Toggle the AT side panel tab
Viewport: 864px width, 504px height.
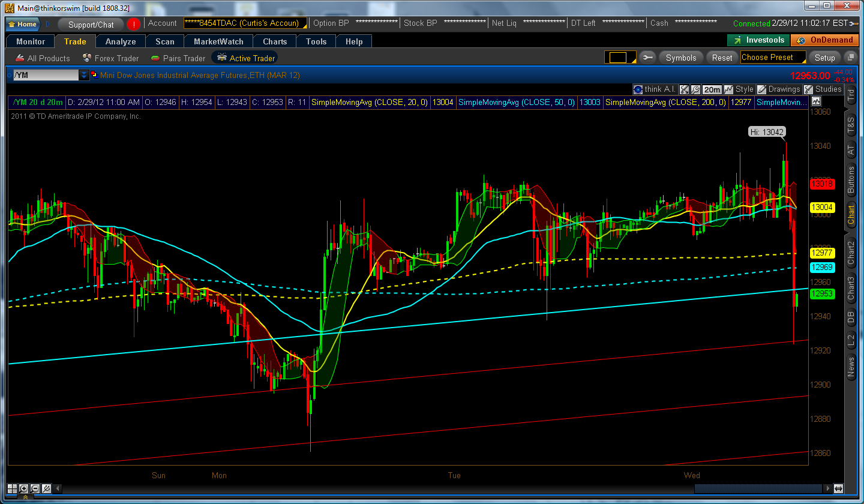[851, 150]
